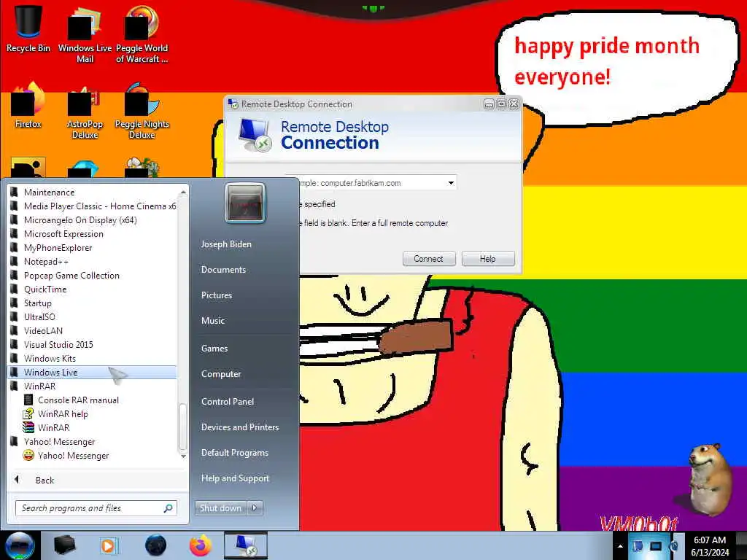Click Connect in Remote Desktop Connection

tap(429, 259)
